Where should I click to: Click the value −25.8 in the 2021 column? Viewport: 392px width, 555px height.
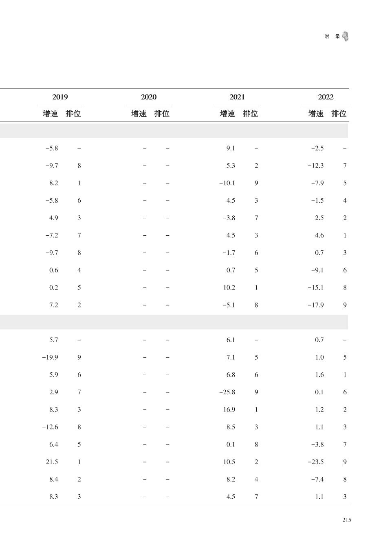[227, 392]
